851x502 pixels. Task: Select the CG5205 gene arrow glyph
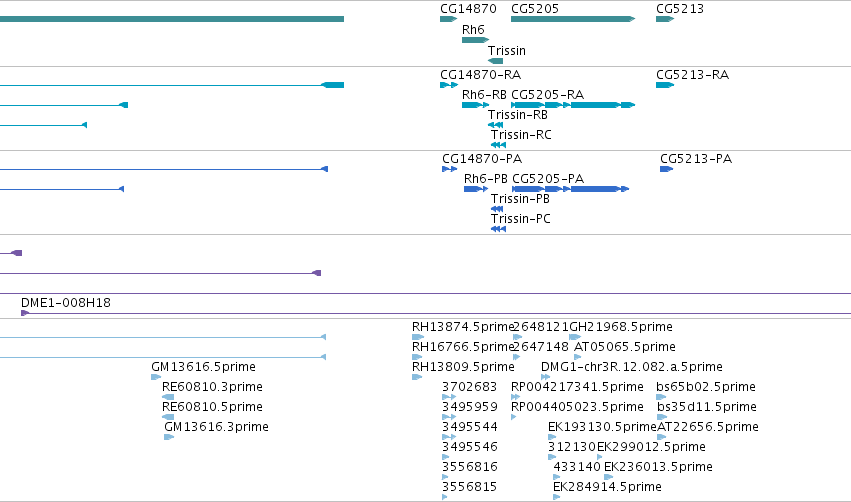573,19
